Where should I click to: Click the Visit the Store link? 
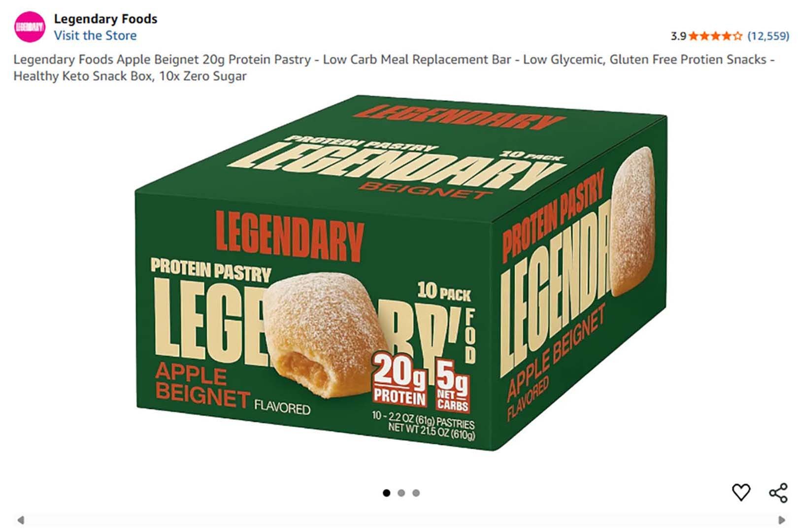click(x=95, y=35)
